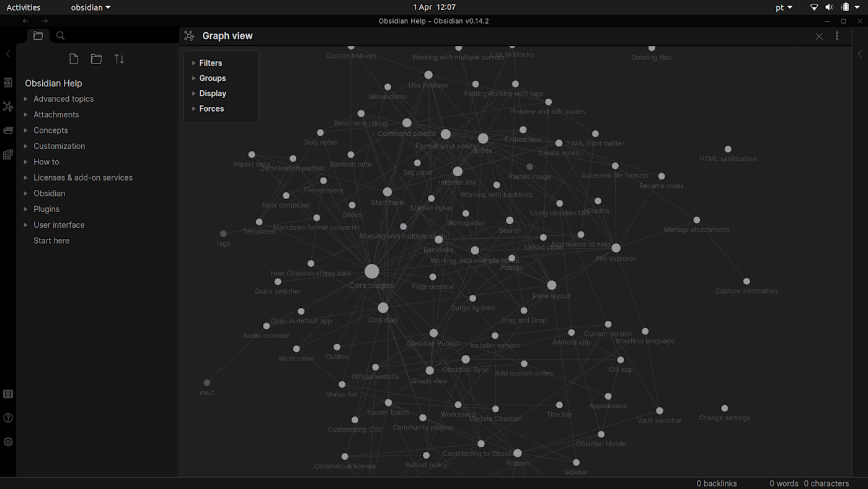Screen dimensions: 868x489
Task: Select the File explorer graph node
Action: (x=616, y=248)
